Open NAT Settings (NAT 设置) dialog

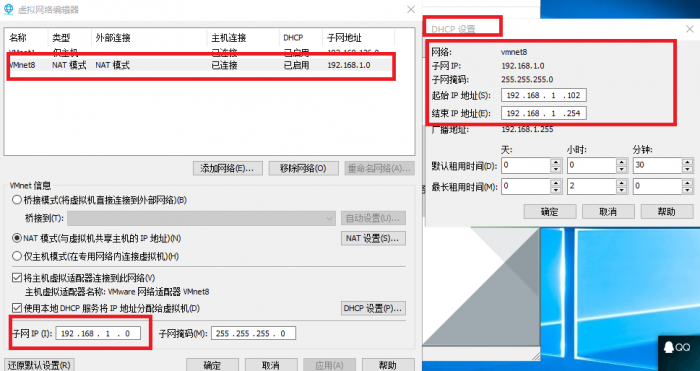373,238
